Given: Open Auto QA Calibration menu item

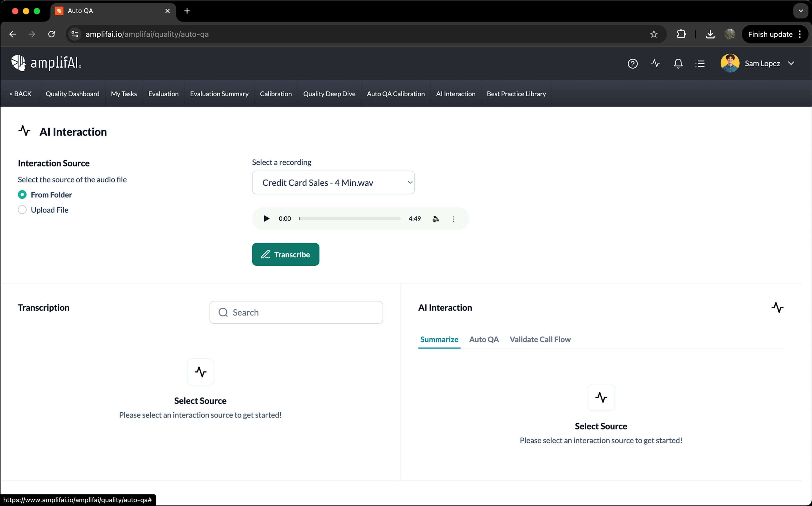Looking at the screenshot, I should click(x=396, y=94).
